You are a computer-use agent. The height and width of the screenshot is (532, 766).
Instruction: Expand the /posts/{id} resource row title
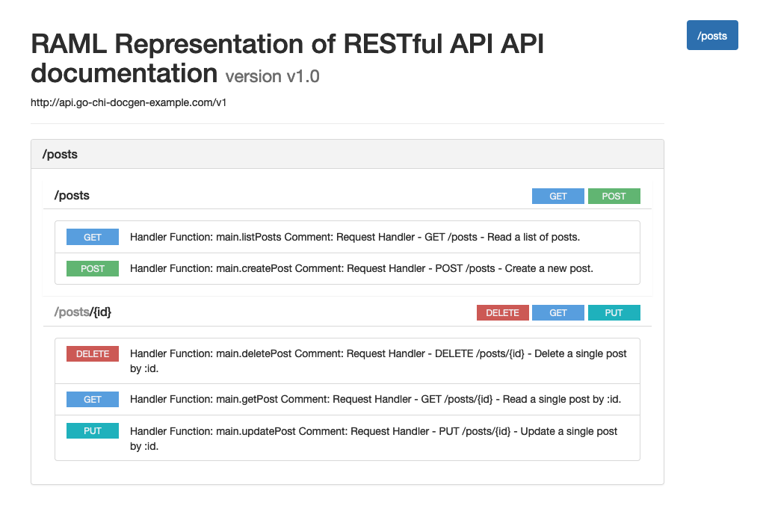click(x=82, y=312)
